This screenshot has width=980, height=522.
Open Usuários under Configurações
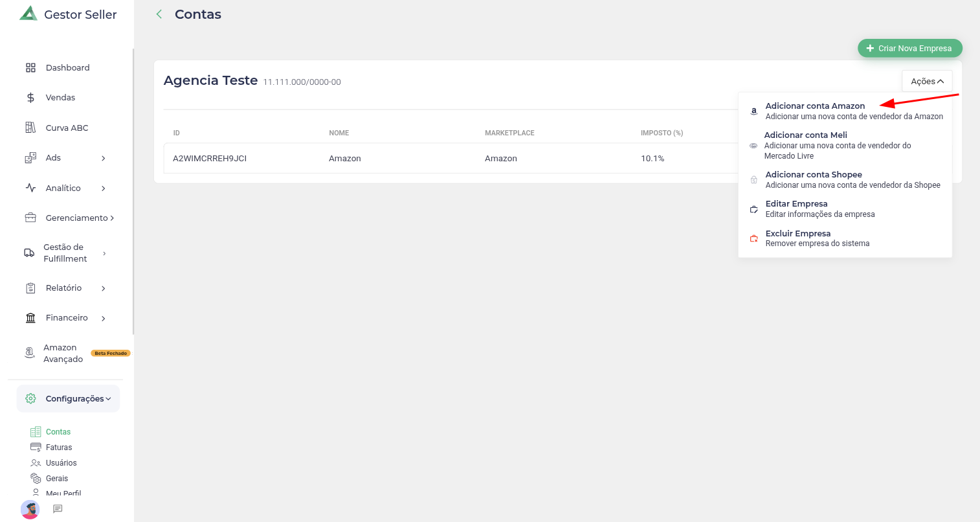pos(61,463)
